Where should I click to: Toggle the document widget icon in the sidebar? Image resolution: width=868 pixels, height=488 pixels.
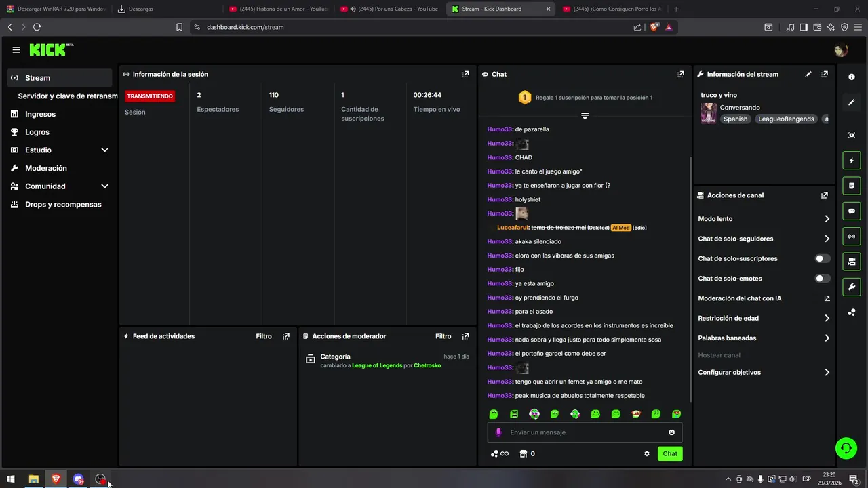852,186
